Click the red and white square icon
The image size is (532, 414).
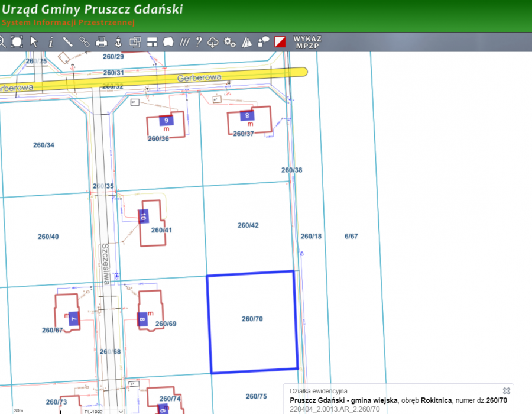click(280, 41)
